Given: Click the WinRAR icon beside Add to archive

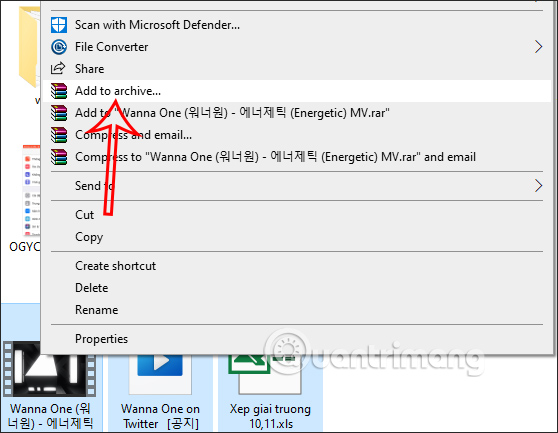Looking at the screenshot, I should pos(59,91).
